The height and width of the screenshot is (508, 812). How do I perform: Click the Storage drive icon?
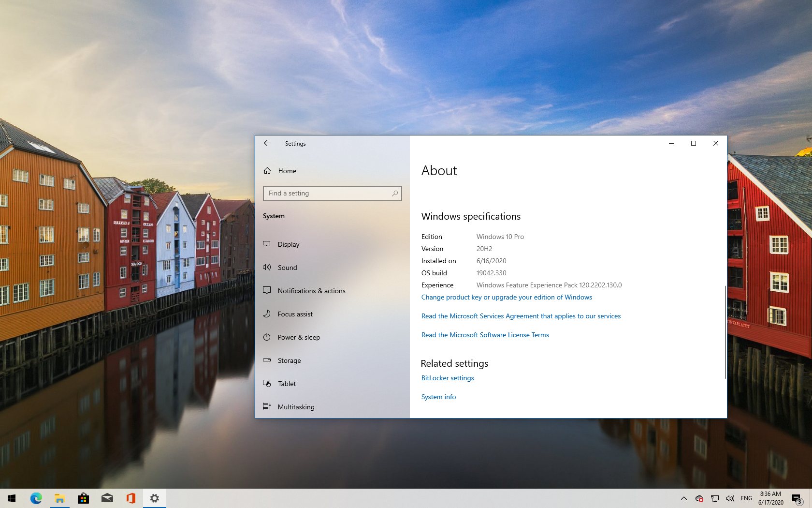click(267, 360)
